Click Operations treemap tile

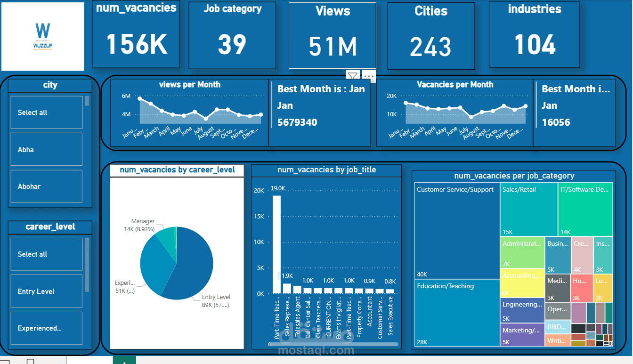coord(558,311)
